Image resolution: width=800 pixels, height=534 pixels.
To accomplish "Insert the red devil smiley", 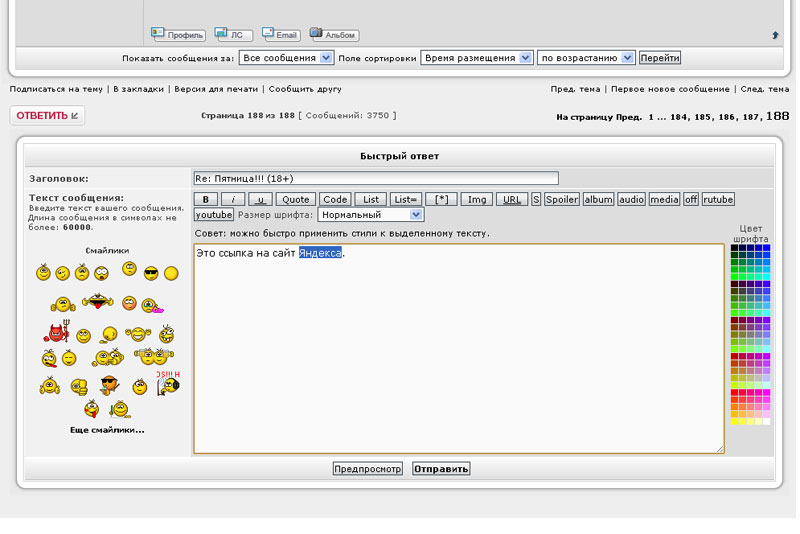I will (56, 334).
